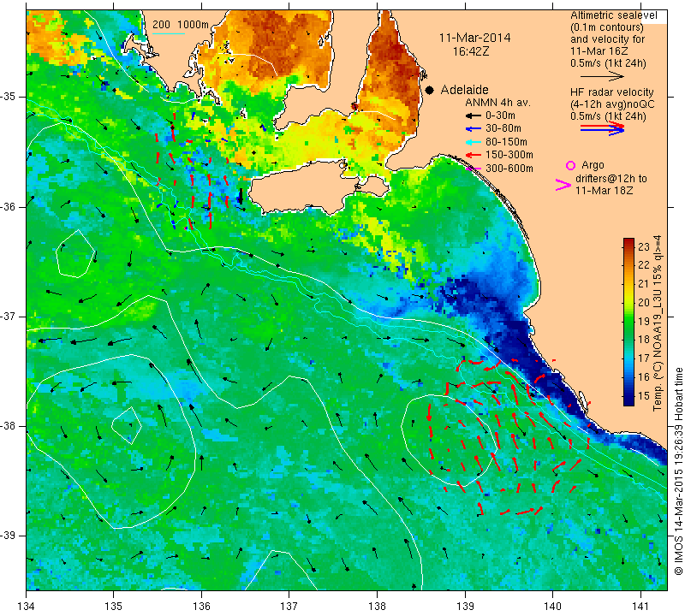Select the black 0-30m arrow legend icon
This screenshot has height=616, width=685.
point(473,116)
